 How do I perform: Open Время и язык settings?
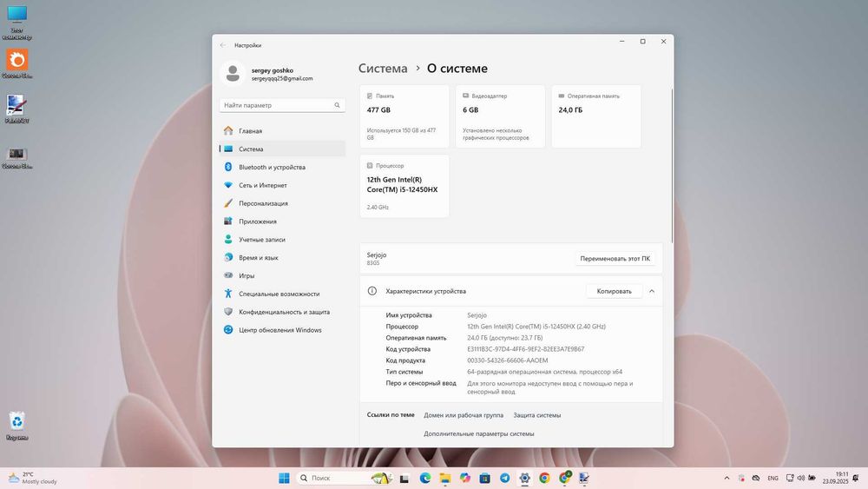point(282,257)
